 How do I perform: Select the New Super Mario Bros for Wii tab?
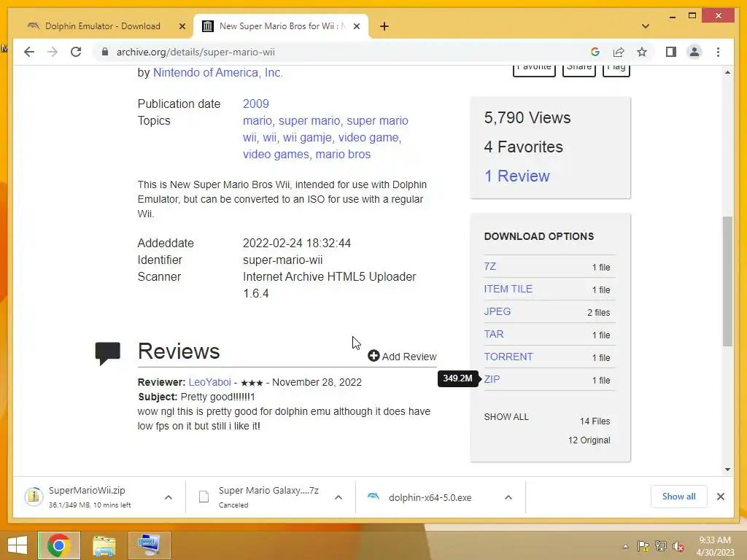point(281,26)
